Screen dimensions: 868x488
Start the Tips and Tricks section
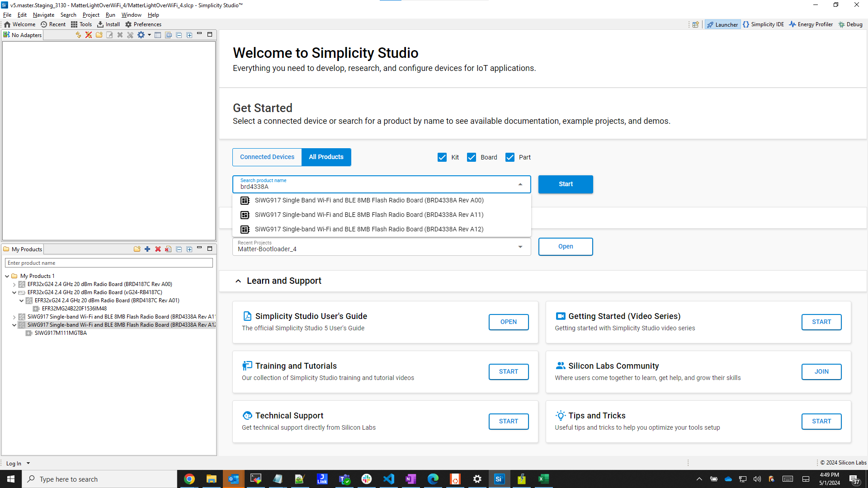tap(821, 422)
